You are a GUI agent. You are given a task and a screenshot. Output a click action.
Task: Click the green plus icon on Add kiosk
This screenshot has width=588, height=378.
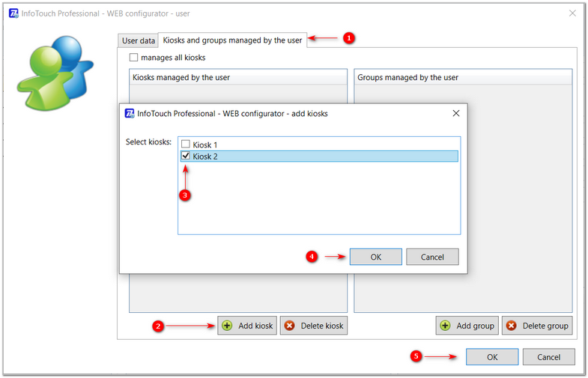pos(227,326)
